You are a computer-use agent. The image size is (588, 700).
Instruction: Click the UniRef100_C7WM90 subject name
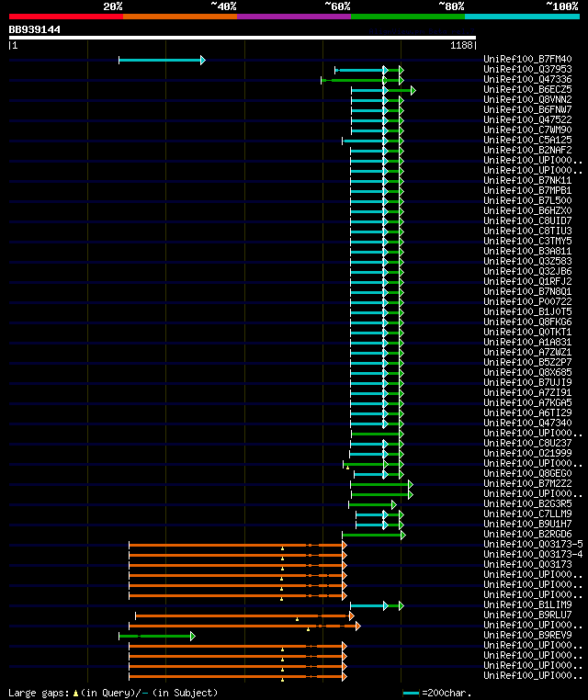tap(527, 130)
